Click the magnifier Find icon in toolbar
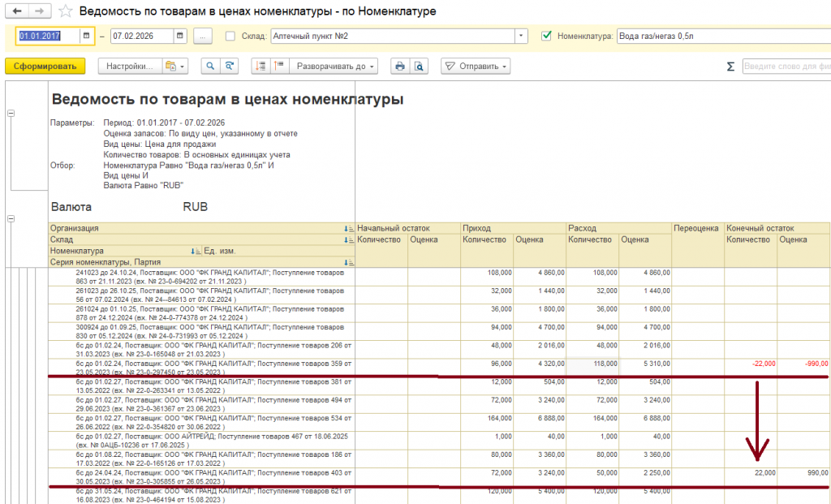Image resolution: width=831 pixels, height=504 pixels. (210, 67)
